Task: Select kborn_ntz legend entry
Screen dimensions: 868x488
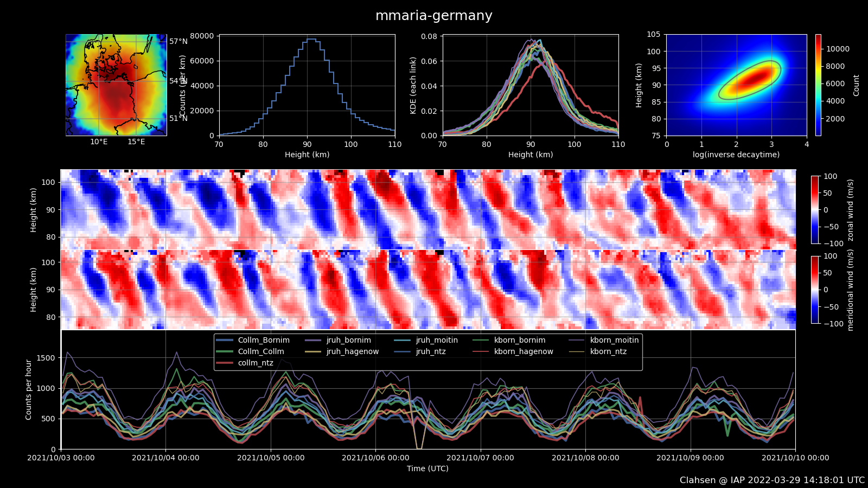Action: coord(597,351)
